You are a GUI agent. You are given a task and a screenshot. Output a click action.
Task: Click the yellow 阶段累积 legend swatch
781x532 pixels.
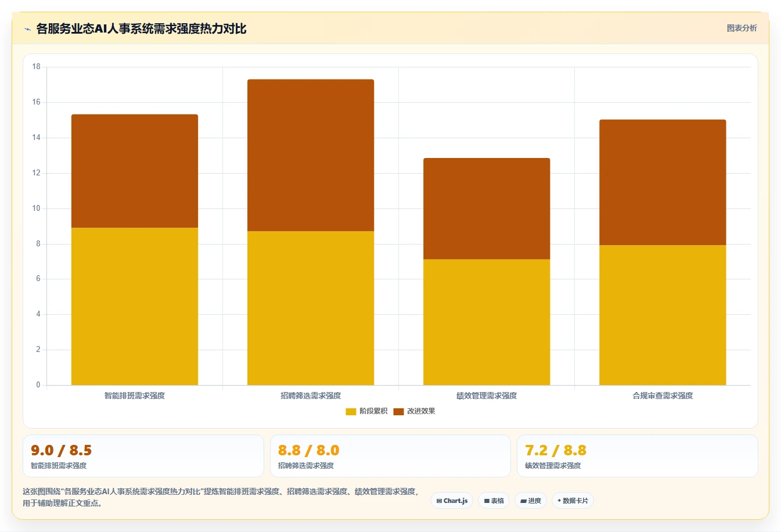pos(351,412)
